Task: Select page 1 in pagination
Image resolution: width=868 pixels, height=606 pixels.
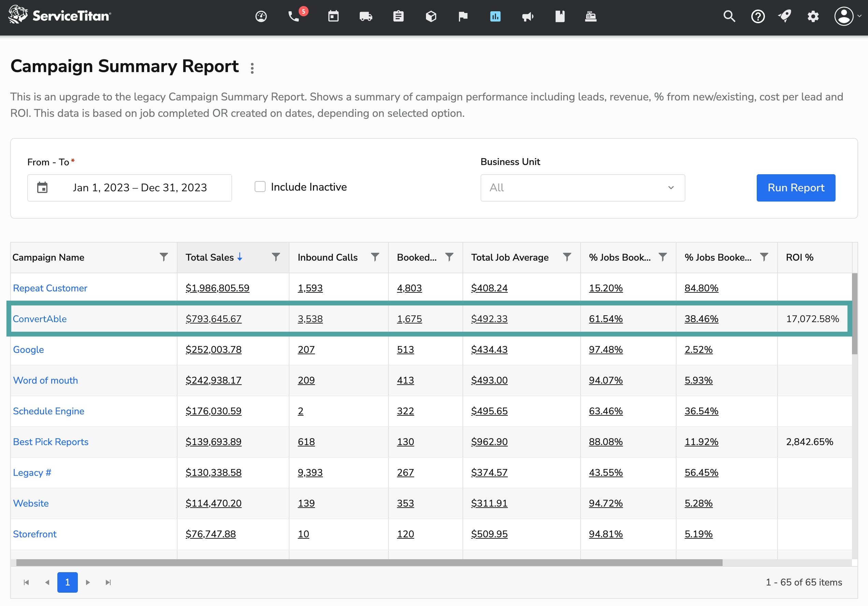Action: coord(67,582)
